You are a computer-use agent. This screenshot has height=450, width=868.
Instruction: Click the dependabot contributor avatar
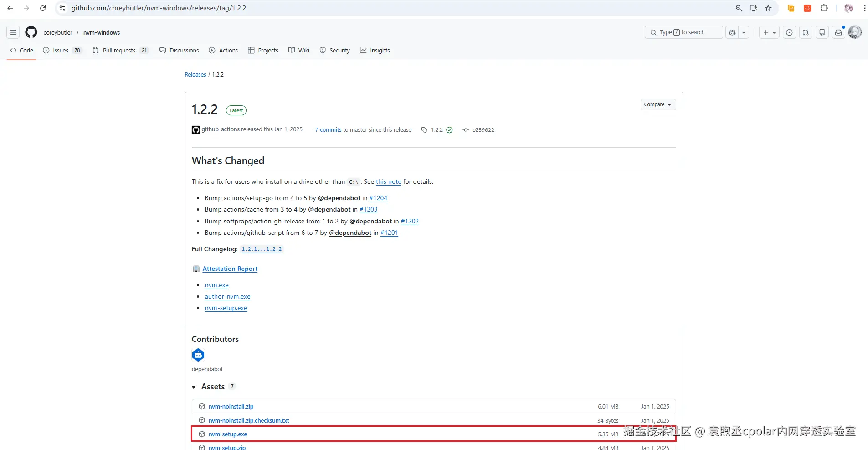click(x=198, y=355)
